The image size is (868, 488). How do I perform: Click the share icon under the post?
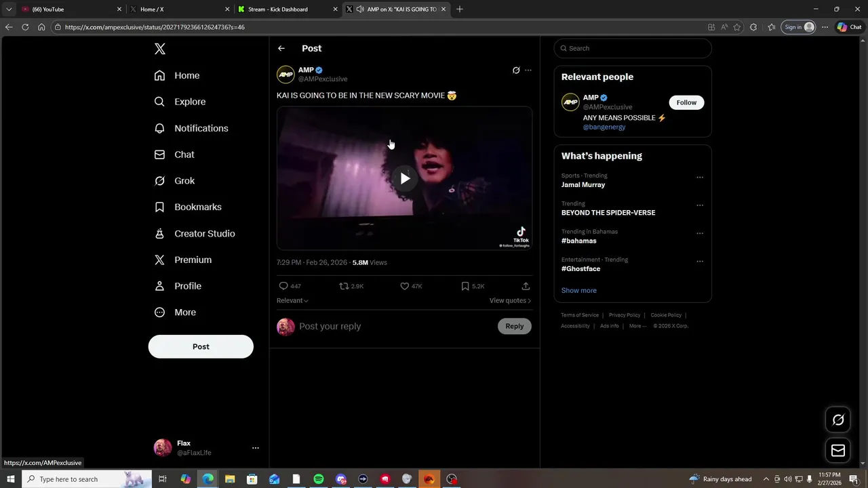click(x=526, y=286)
